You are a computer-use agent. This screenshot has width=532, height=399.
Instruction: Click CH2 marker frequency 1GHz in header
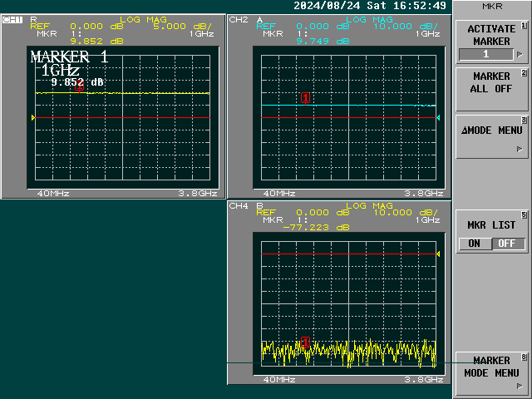coord(427,34)
